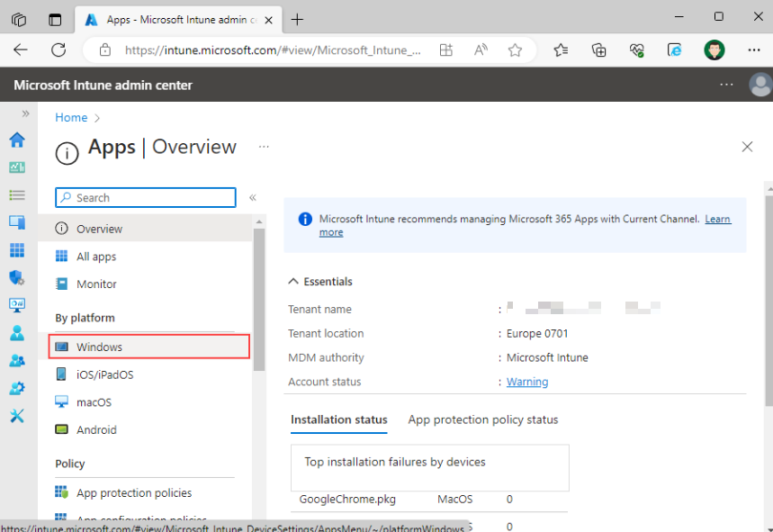This screenshot has height=532, width=773.
Task: Open App protection policies
Action: point(146,492)
